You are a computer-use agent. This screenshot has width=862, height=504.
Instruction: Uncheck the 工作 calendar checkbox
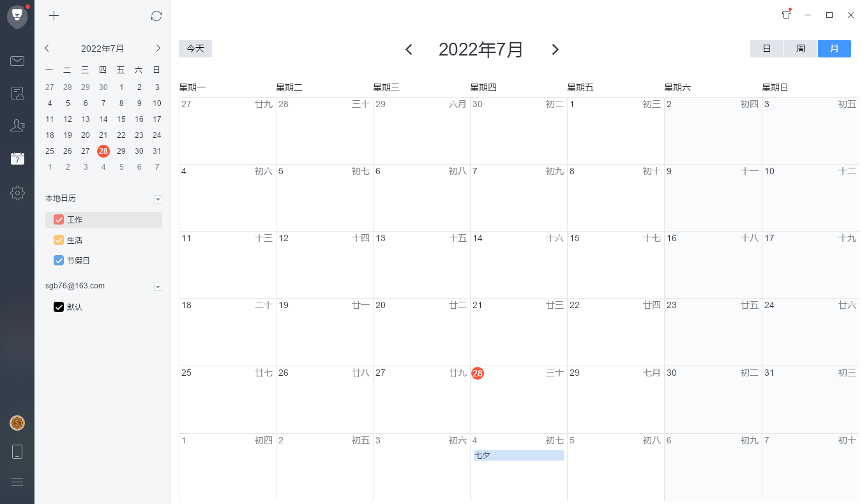coord(59,220)
